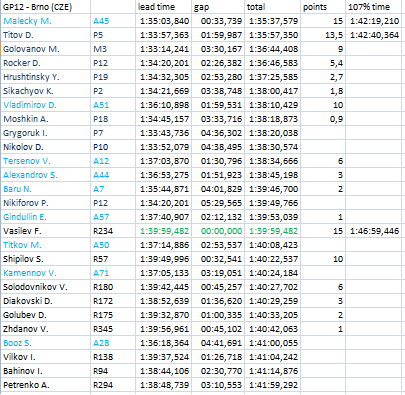405x395 pixels.
Task: Select the Malecky M. name cell
Action: pyautogui.click(x=46, y=21)
